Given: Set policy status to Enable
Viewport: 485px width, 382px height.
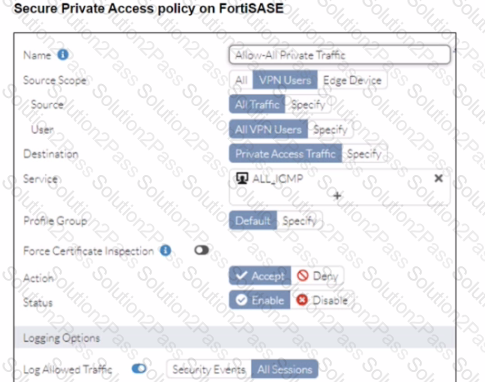Looking at the screenshot, I should (x=260, y=300).
